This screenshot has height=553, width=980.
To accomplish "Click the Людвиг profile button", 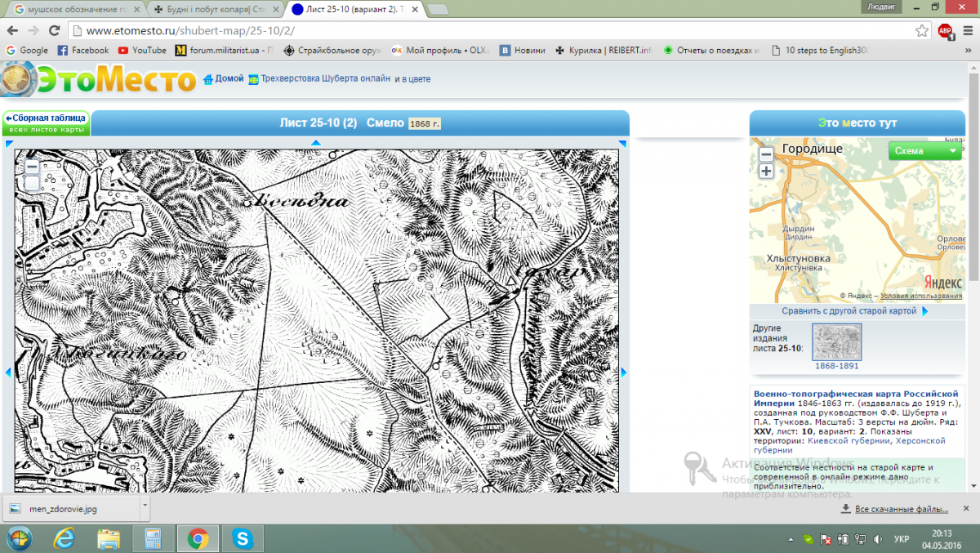I will [881, 6].
